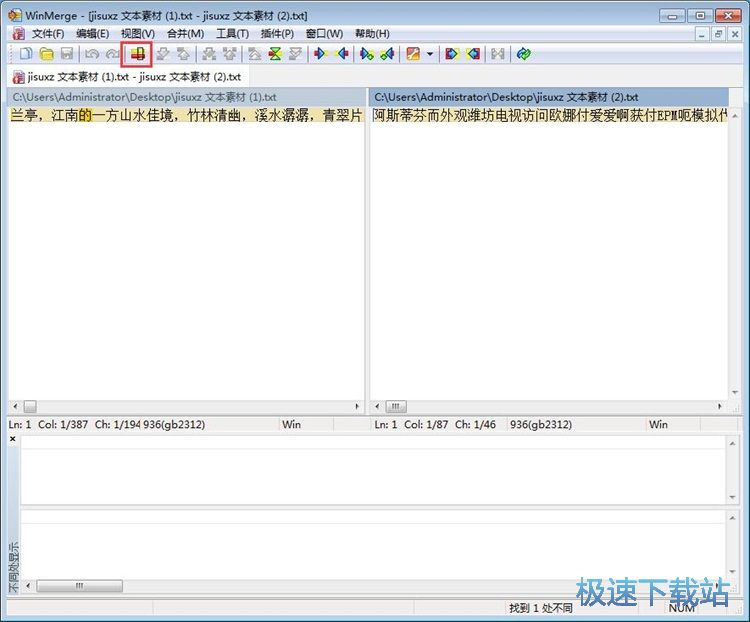Click the WinMerge title bar app icon
750x622 pixels.
point(15,15)
